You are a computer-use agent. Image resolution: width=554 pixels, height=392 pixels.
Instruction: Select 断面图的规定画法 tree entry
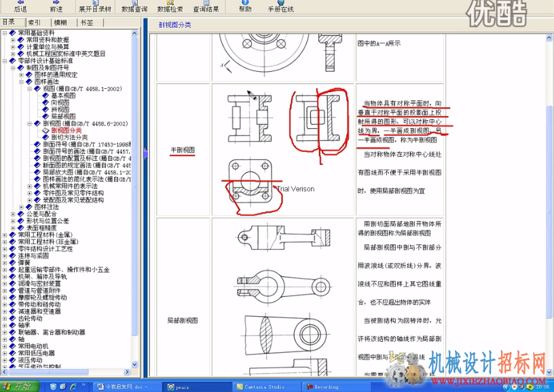(x=87, y=165)
